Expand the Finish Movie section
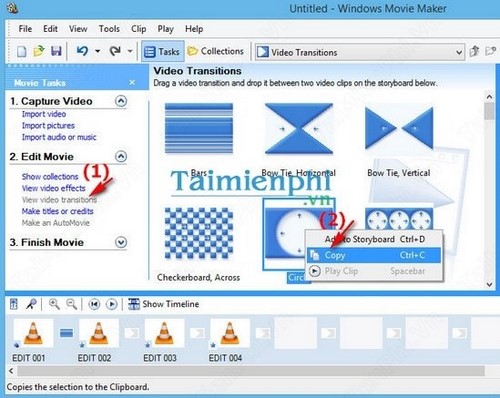500x398 pixels. (x=121, y=242)
